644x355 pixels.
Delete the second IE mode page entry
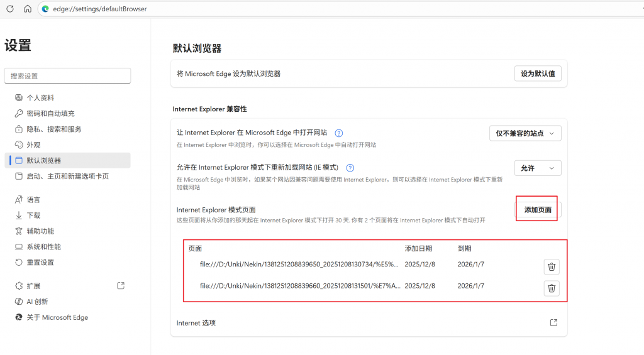click(x=552, y=288)
